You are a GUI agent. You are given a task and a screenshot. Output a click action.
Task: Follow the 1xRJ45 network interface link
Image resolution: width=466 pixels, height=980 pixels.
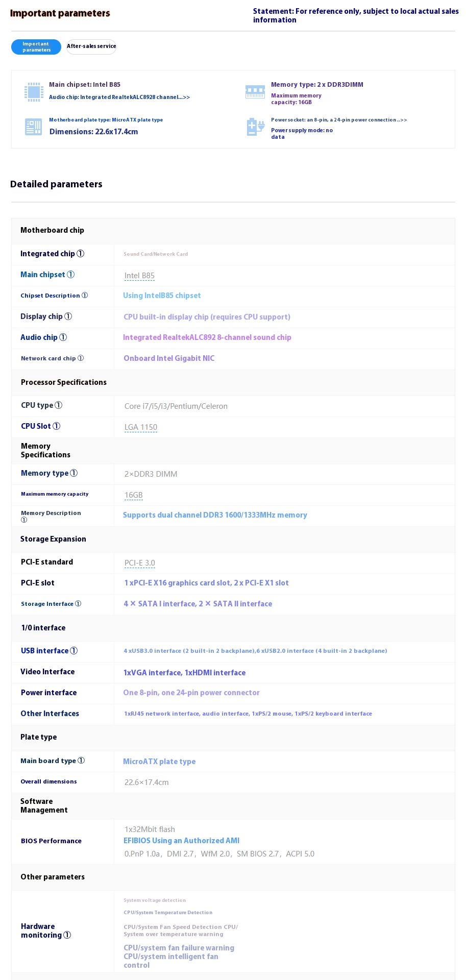(x=248, y=714)
